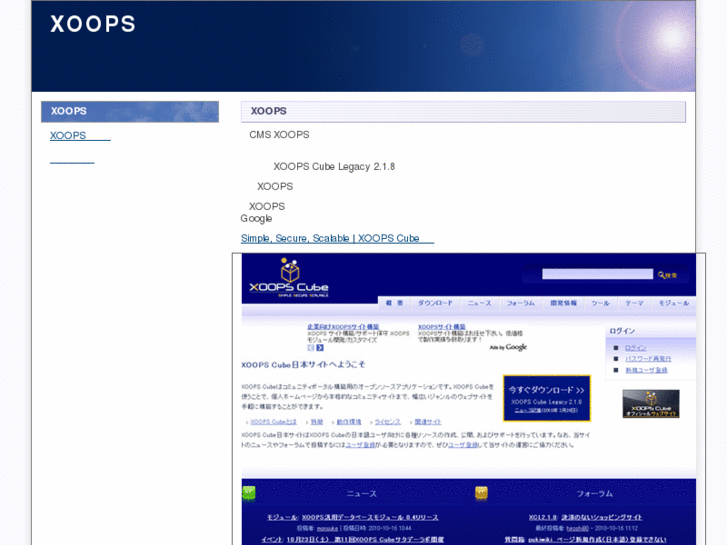Open the 関連サイト link
Viewport: 727px width, 545px height.
click(x=428, y=422)
